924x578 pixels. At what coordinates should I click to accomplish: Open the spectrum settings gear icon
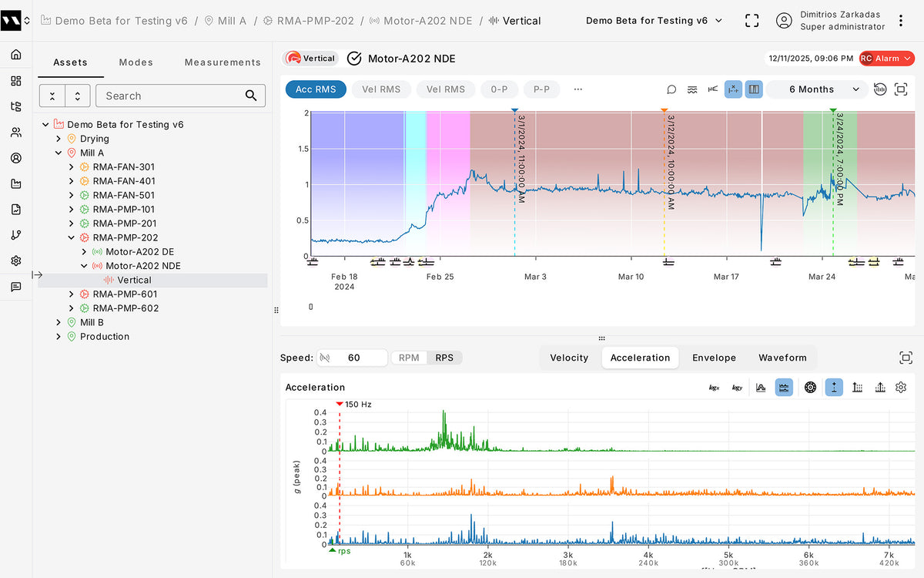click(x=901, y=388)
